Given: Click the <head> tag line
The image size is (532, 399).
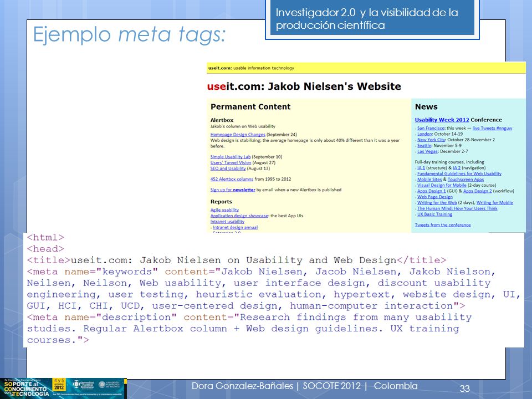Looking at the screenshot, I should pyautogui.click(x=45, y=249).
